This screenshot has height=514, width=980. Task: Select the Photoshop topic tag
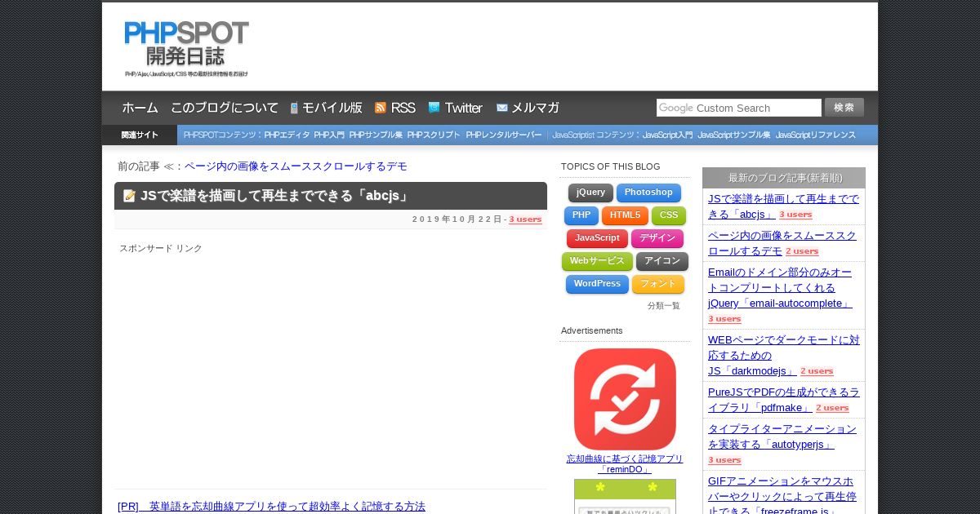click(x=648, y=193)
